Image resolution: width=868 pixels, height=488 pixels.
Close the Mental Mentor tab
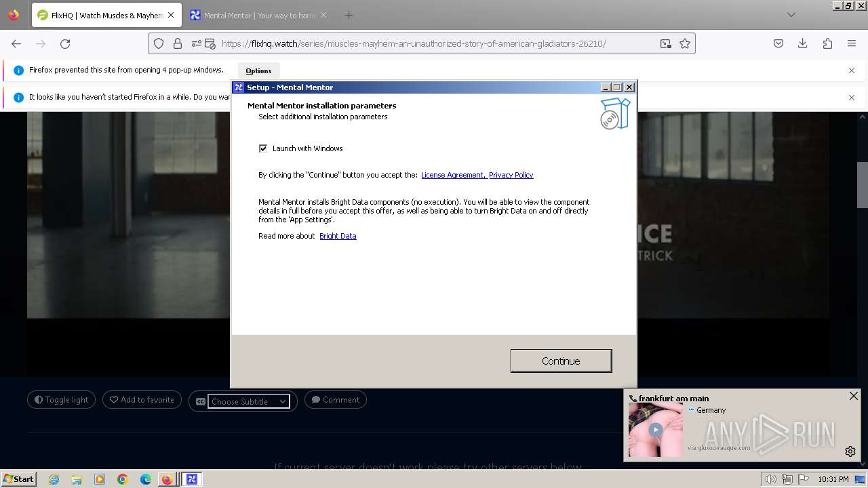323,15
